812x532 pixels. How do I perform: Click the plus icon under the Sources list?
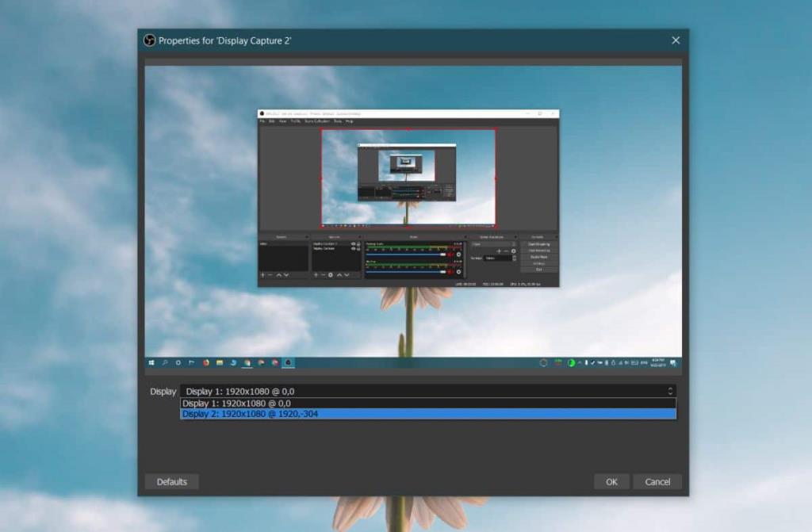[x=315, y=275]
